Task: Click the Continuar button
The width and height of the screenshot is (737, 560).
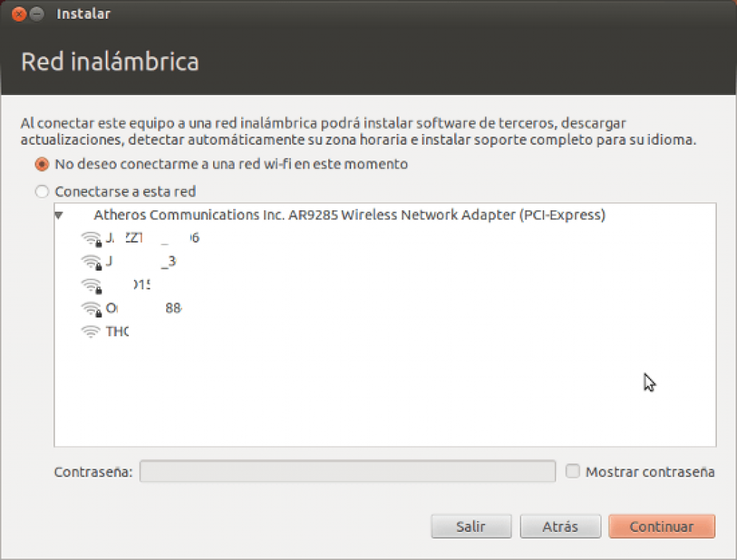Action: (x=662, y=526)
